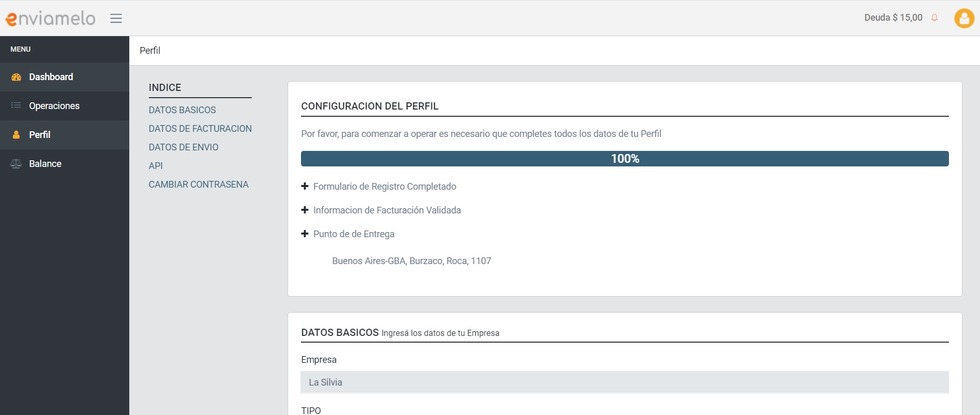This screenshot has width=980, height=415.
Task: Toggle the hamburger sidebar menu
Action: pos(116,18)
